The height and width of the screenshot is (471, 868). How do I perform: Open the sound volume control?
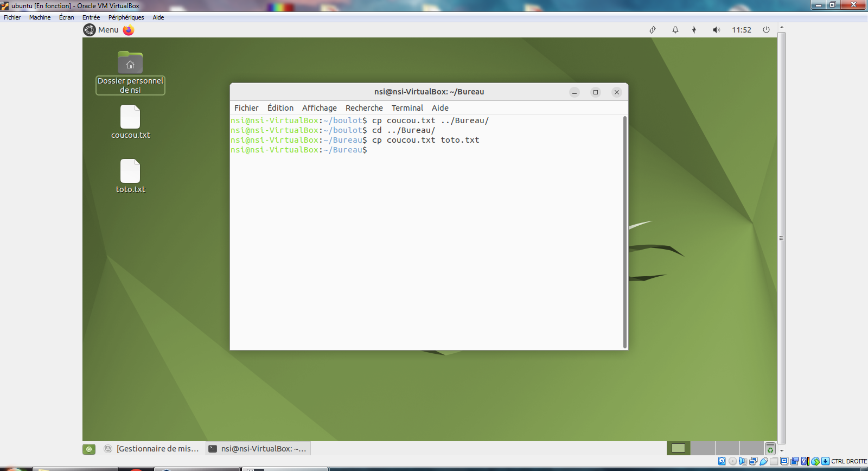[716, 30]
